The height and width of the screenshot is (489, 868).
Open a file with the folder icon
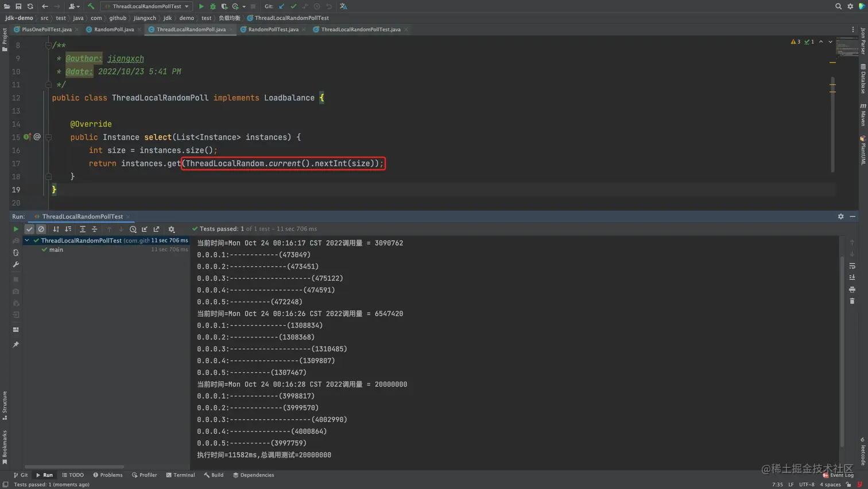coord(6,6)
